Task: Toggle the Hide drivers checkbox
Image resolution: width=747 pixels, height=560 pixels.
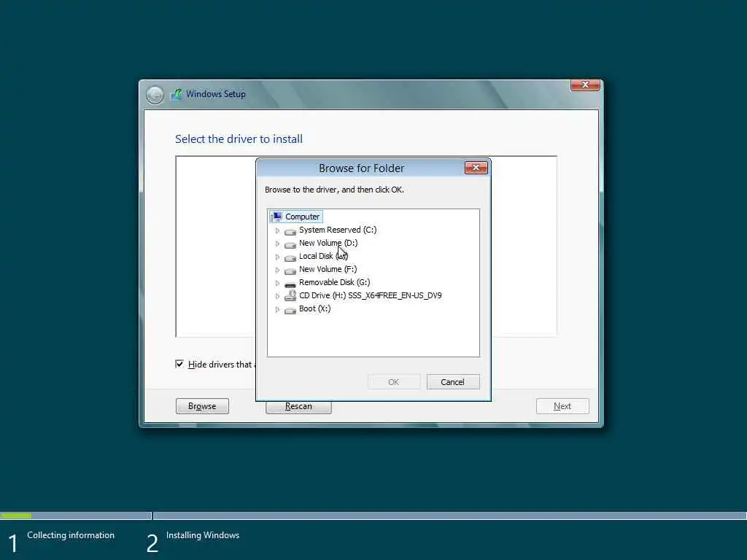Action: [179, 365]
